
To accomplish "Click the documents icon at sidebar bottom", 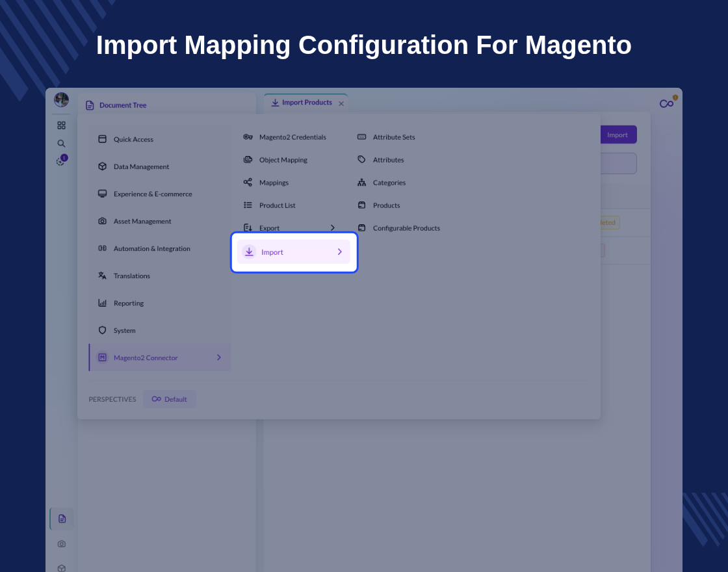I will point(62,519).
